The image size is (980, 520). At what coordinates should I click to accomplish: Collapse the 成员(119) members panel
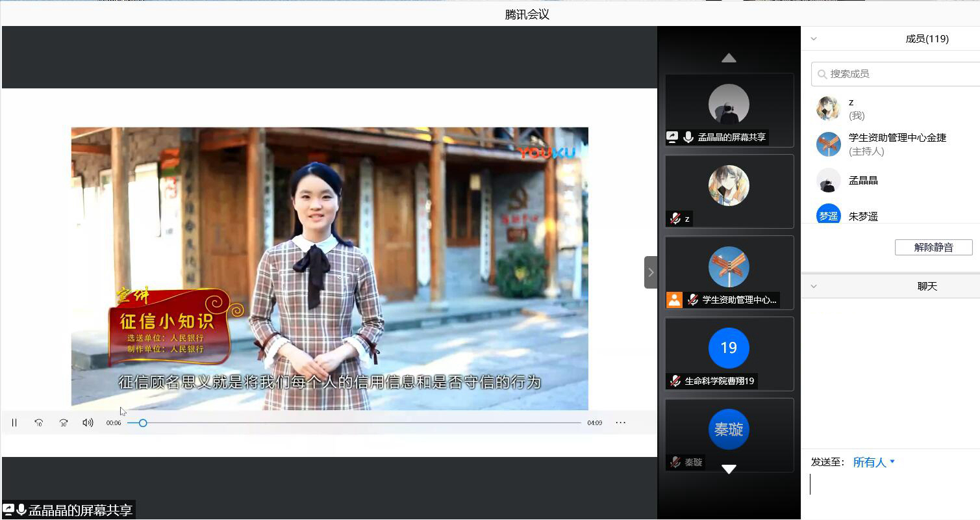[814, 39]
